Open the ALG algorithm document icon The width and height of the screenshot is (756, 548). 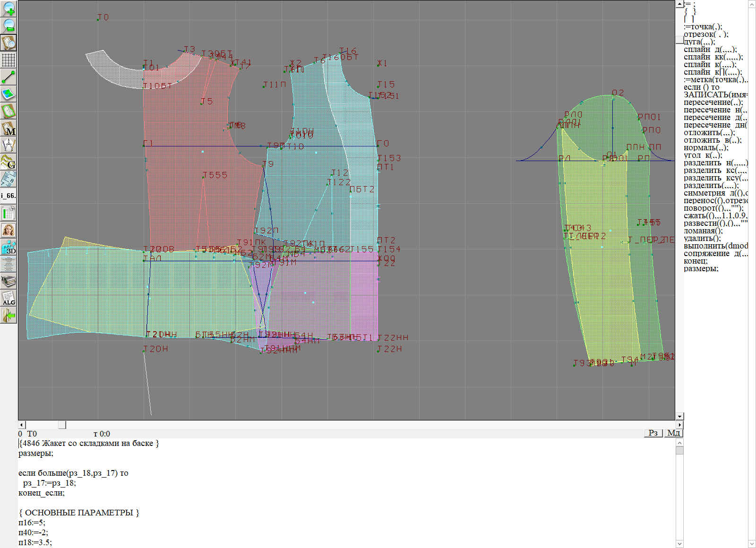[9, 298]
